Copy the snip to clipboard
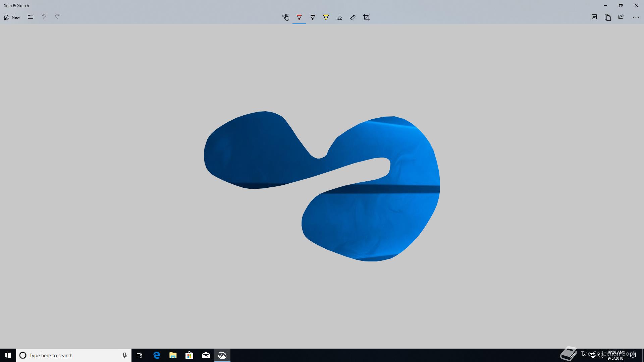Viewport: 644px width, 362px height. [x=608, y=17]
